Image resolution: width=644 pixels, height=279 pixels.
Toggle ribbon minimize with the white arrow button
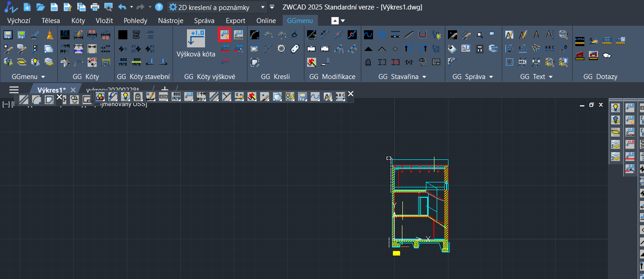coord(335,21)
